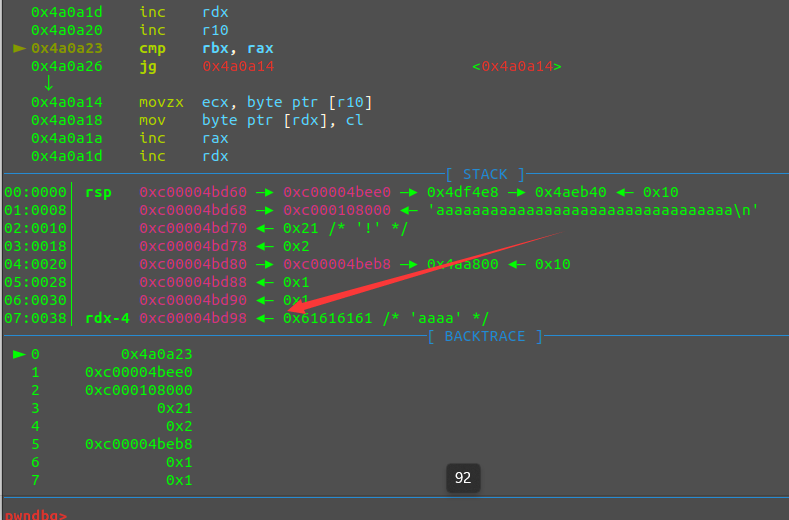The image size is (789, 520).
Task: Click the rdx-4 label on stack row 07:0038
Action: (x=106, y=318)
